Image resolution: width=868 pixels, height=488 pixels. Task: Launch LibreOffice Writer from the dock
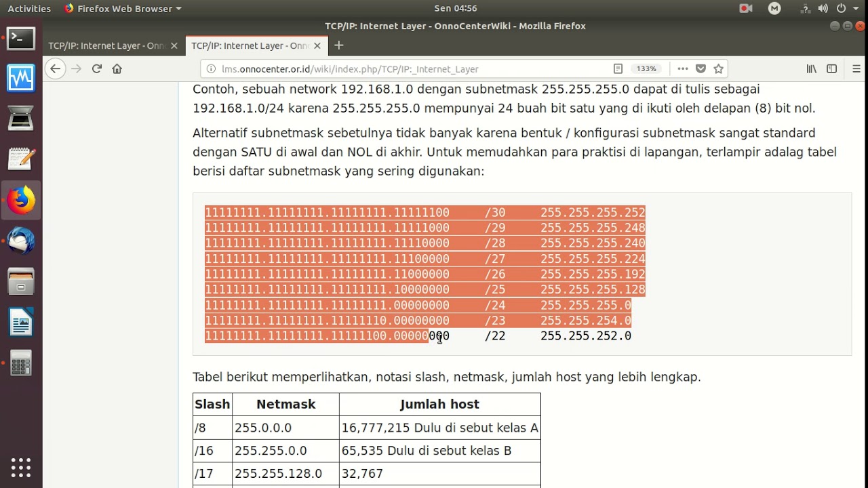click(x=21, y=323)
